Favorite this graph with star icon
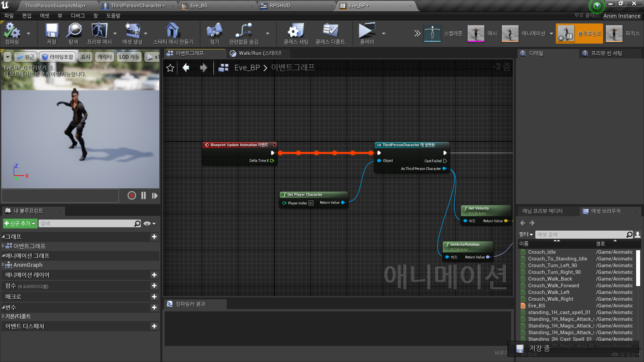This screenshot has height=362, width=644. [170, 68]
